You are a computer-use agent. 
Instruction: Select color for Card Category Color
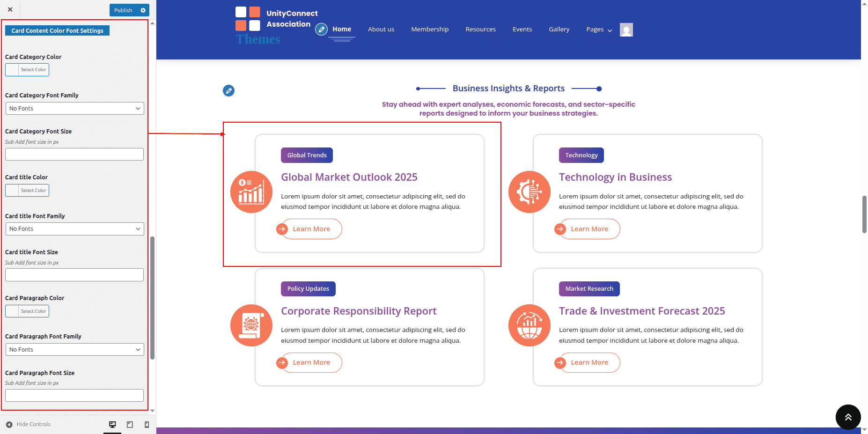click(x=27, y=70)
